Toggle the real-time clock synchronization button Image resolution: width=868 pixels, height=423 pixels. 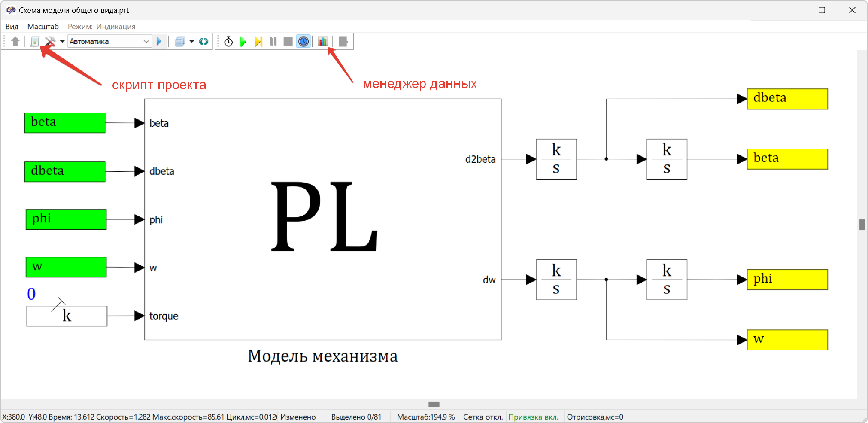(303, 41)
